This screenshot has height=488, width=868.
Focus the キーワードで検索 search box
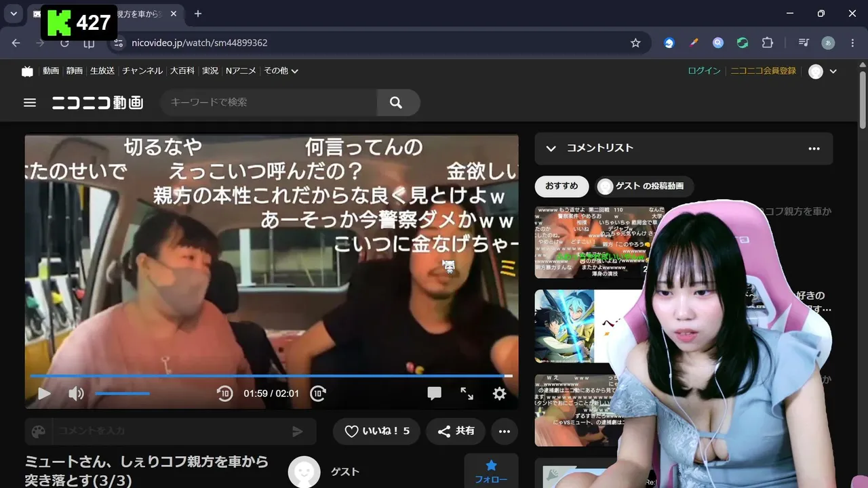(269, 102)
